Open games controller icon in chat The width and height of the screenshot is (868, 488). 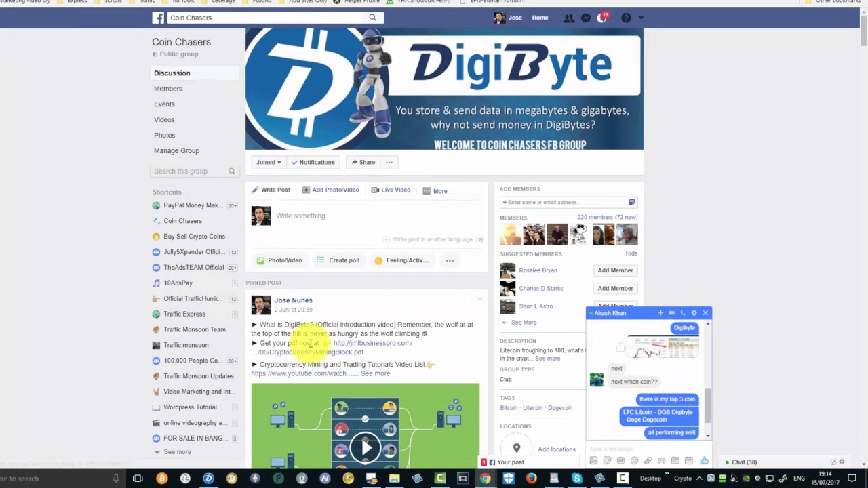coord(661,461)
